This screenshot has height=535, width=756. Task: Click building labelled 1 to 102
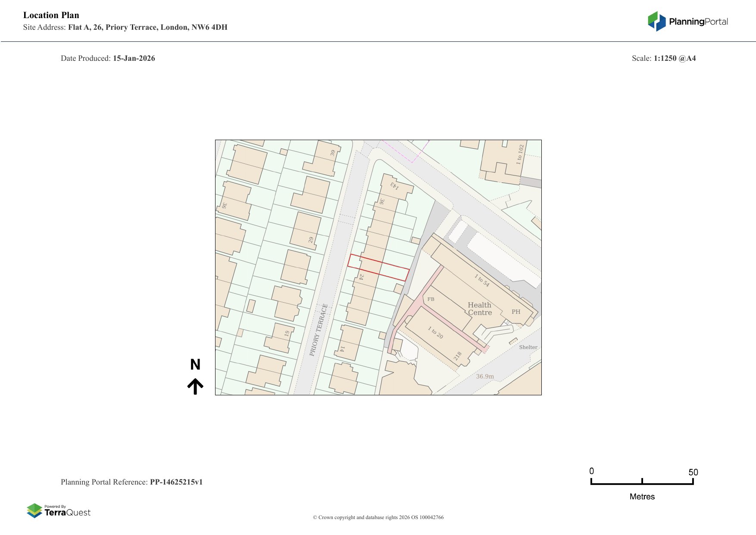coord(520,154)
